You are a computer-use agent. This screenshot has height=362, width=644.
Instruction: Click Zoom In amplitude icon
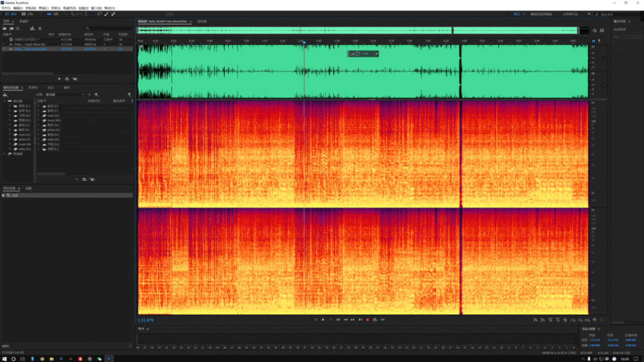click(x=535, y=320)
